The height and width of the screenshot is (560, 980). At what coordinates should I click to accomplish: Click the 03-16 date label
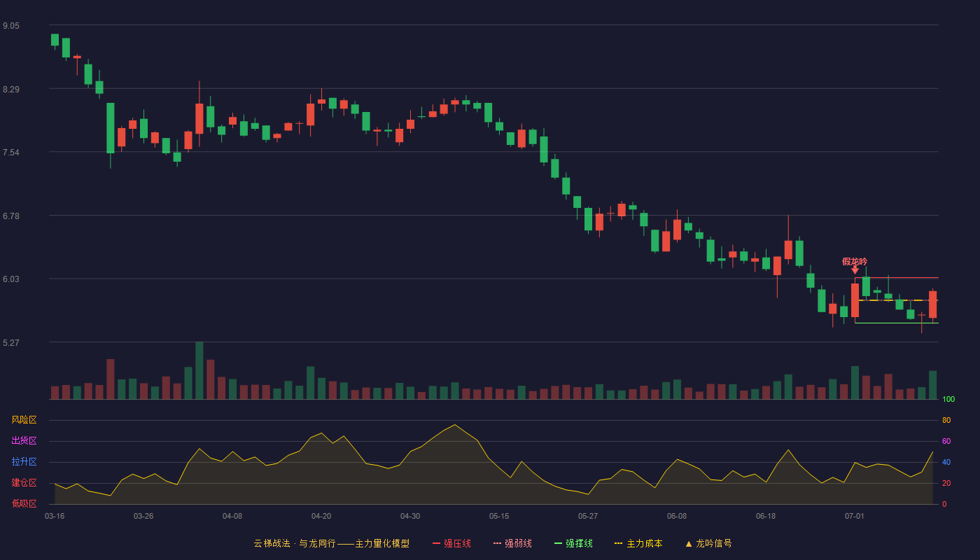click(x=55, y=516)
